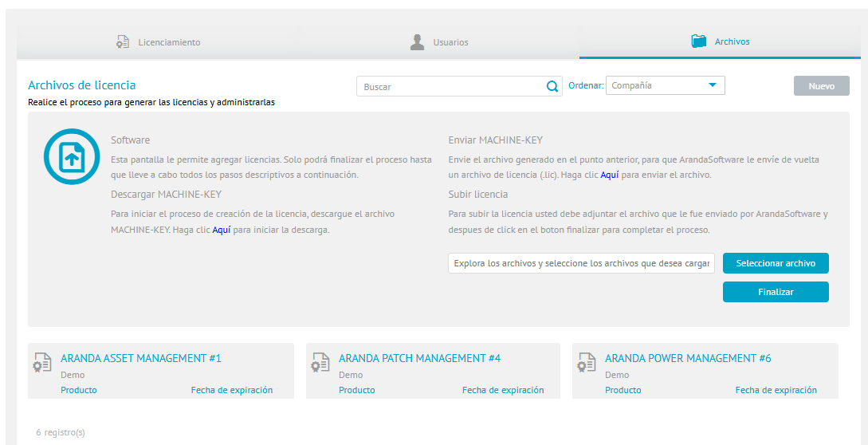Click the Usuarios person icon
Image resolution: width=868 pixels, height=445 pixels.
click(418, 42)
